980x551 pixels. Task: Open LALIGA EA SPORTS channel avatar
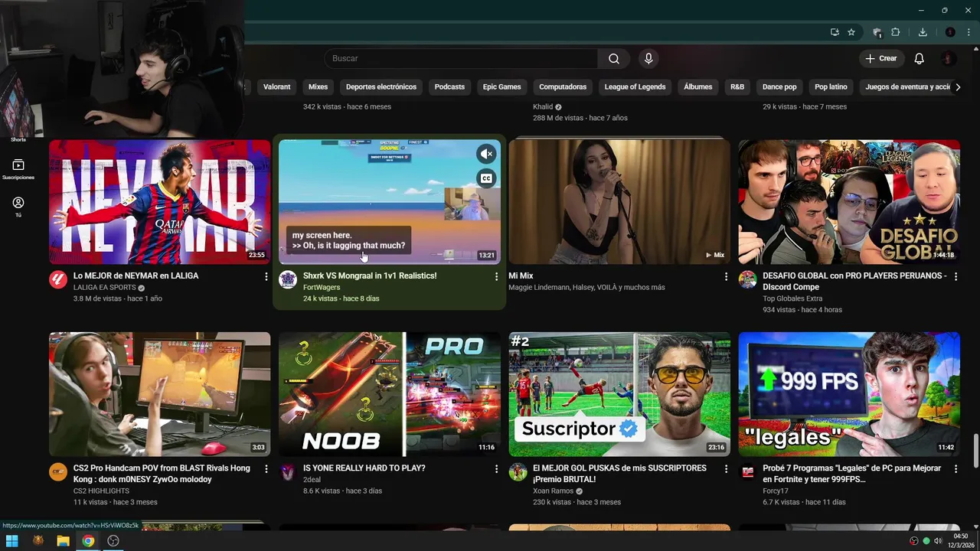[58, 279]
